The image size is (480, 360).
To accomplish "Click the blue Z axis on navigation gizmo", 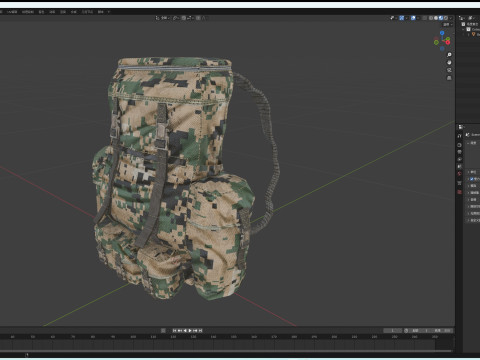I will tap(442, 33).
